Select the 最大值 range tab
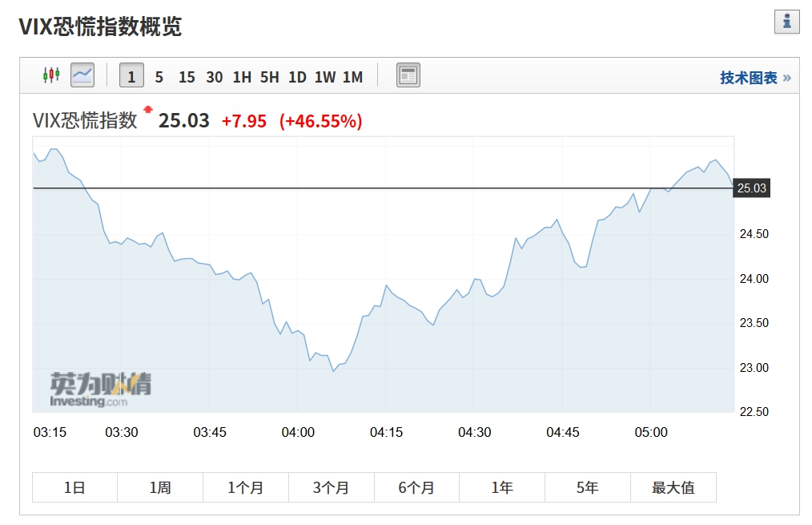The image size is (812, 525). tap(673, 487)
